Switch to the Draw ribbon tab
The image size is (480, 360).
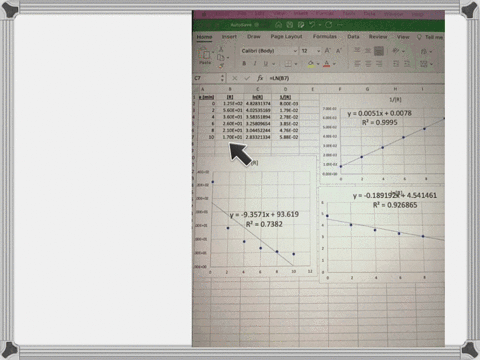tap(254, 37)
